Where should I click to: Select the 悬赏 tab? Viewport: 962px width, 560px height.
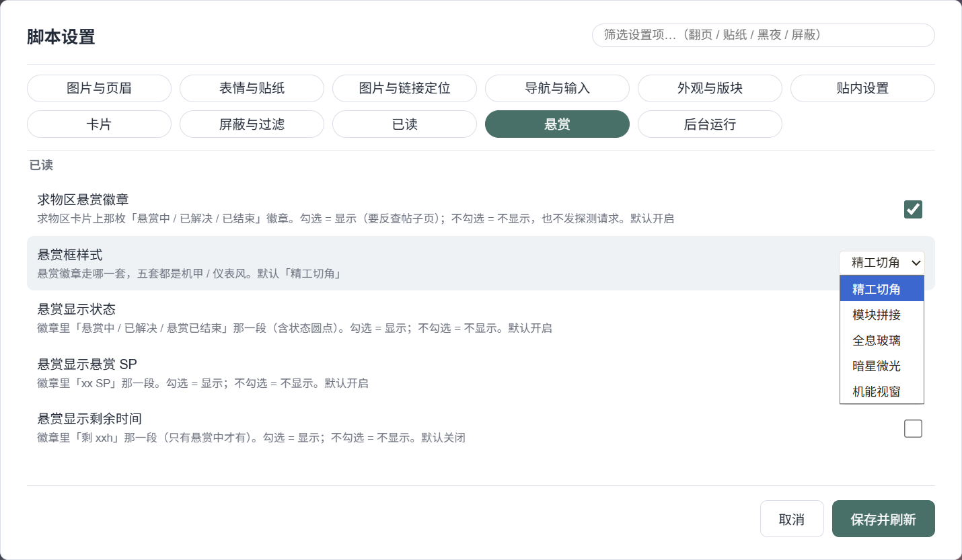click(557, 124)
